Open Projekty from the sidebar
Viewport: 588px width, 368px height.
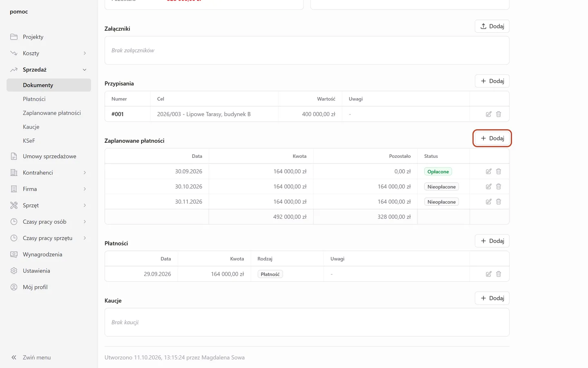[x=49, y=37]
